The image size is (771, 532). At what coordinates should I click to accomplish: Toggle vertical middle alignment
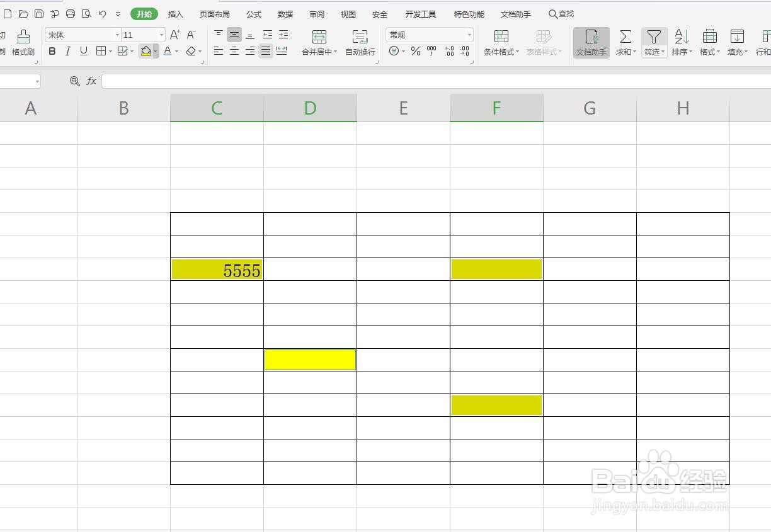coord(234,35)
